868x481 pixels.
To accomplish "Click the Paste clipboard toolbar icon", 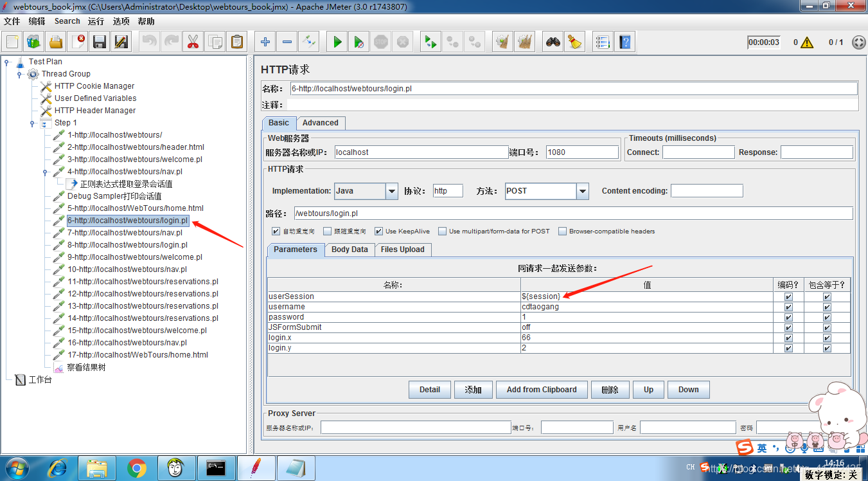I will click(x=237, y=42).
